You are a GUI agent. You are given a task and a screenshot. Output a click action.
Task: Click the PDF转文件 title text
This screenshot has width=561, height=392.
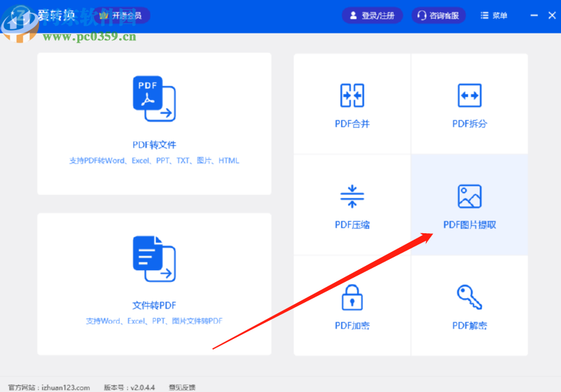pyautogui.click(x=154, y=145)
